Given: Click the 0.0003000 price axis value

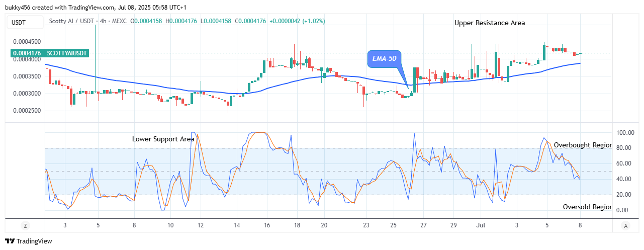Looking at the screenshot, I should (x=27, y=94).
